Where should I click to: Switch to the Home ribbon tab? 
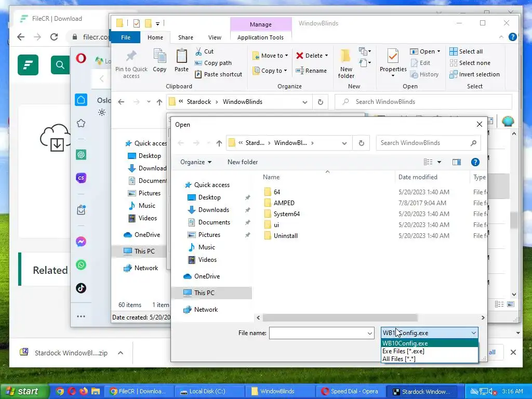coord(155,37)
